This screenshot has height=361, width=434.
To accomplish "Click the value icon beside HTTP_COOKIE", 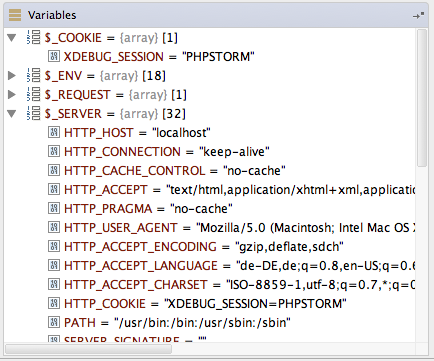I will pyautogui.click(x=54, y=303).
